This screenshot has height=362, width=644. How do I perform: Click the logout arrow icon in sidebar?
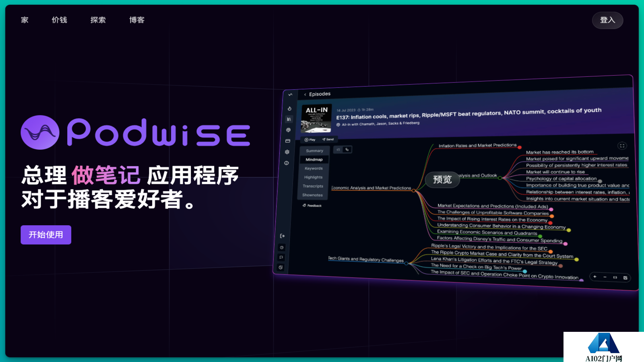point(282,236)
